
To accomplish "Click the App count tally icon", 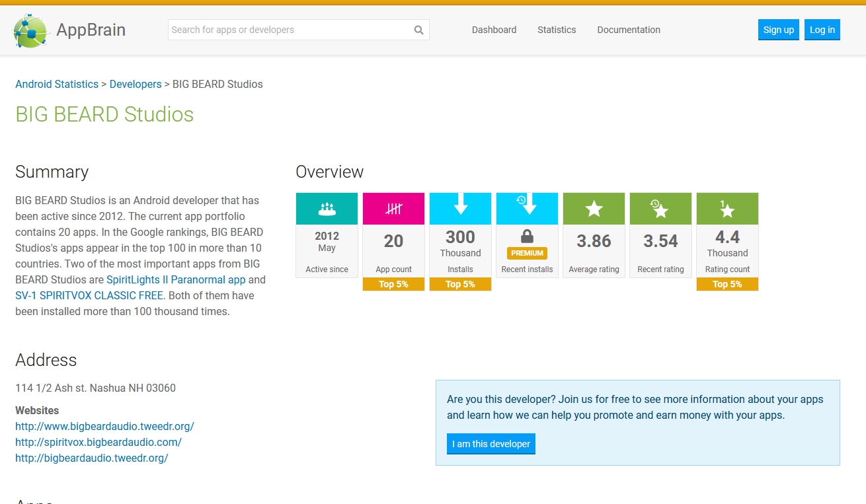I will [394, 209].
